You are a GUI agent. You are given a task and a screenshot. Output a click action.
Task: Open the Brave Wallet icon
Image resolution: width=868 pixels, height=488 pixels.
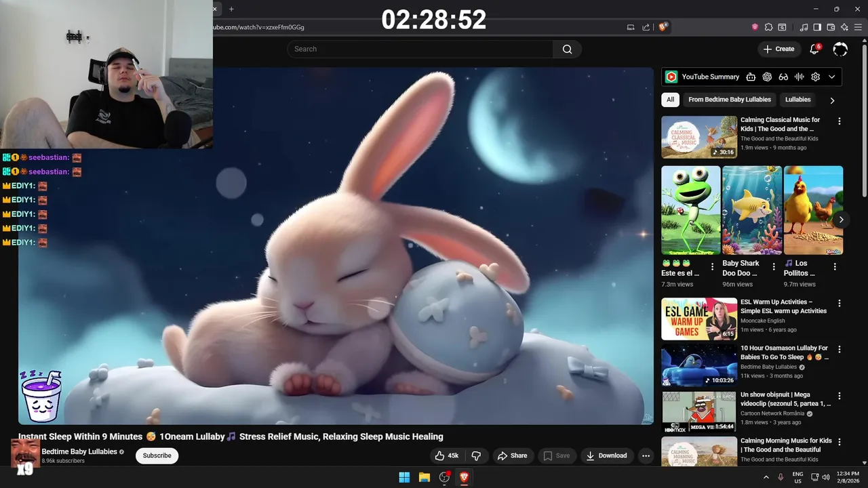tap(831, 27)
